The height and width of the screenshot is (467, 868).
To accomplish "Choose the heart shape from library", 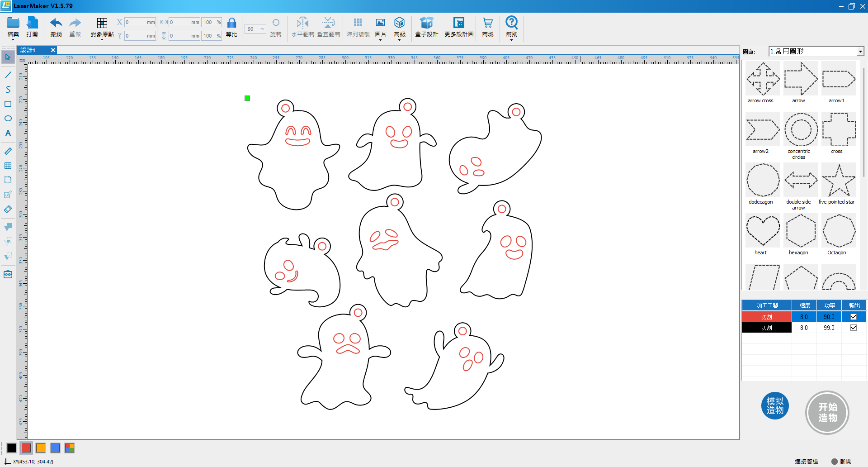I will 762,231.
